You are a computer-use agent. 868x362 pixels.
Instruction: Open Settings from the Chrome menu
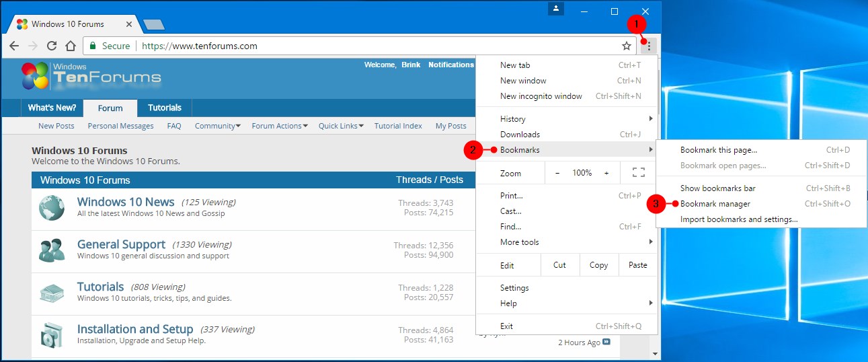(x=567, y=288)
